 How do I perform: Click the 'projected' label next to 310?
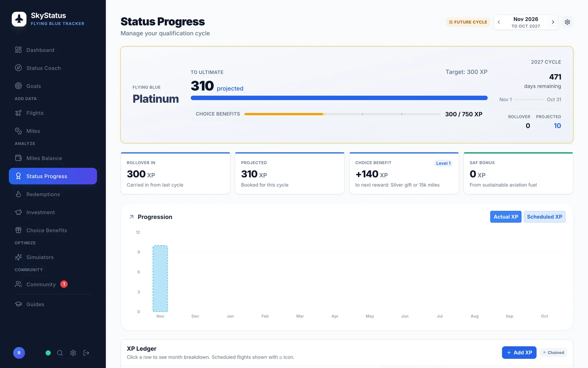[230, 88]
